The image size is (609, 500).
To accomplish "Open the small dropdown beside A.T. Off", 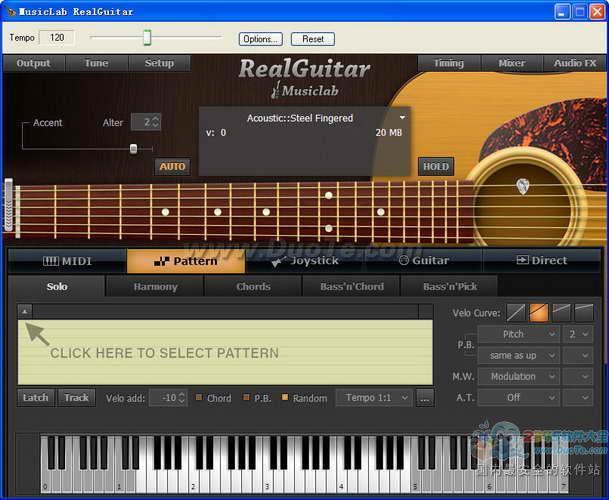I will pyautogui.click(x=578, y=397).
